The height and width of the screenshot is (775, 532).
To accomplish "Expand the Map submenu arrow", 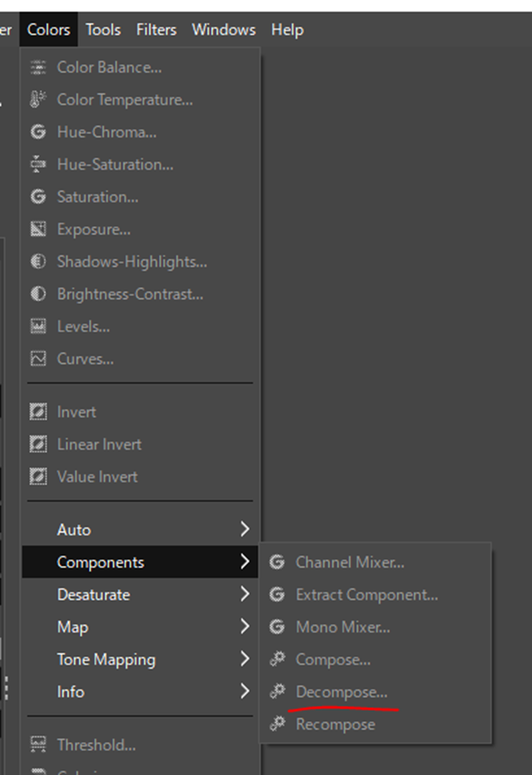I will coord(244,626).
